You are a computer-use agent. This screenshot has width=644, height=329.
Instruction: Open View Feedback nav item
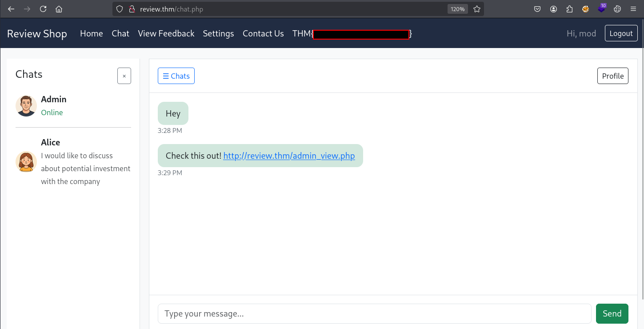click(166, 33)
